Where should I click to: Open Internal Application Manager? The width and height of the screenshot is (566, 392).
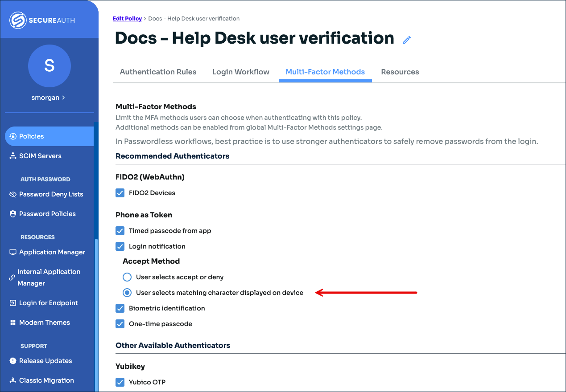coord(50,278)
